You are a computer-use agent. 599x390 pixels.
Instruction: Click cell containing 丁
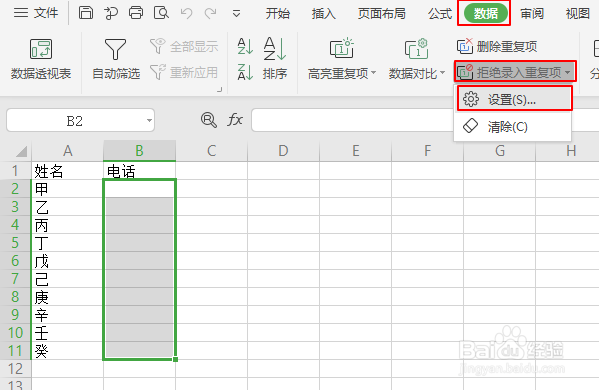coord(67,243)
